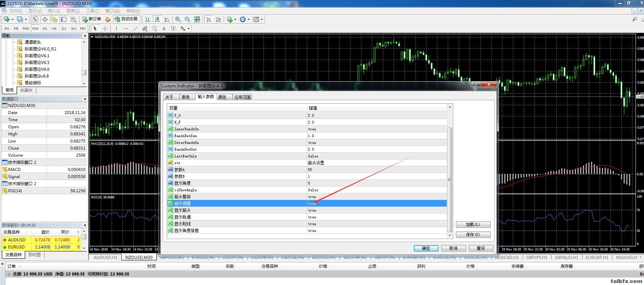Screen dimensions: 644x285
Task: Switch timeframe to D1
Action: point(64,28)
